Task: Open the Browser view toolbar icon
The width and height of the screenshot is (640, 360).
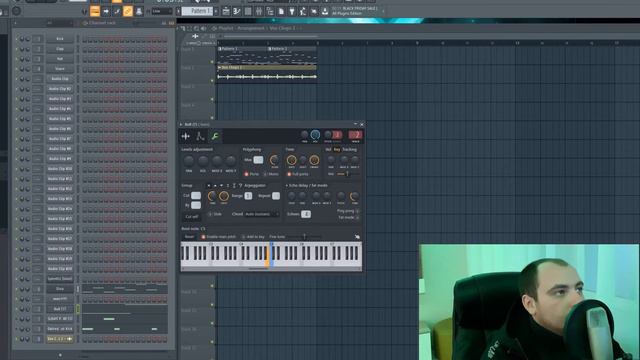Action: tap(270, 11)
